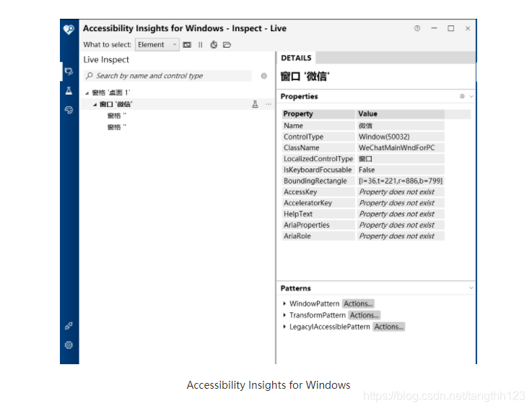Open Actions for LegacyIAccessiblePattern

389,327
